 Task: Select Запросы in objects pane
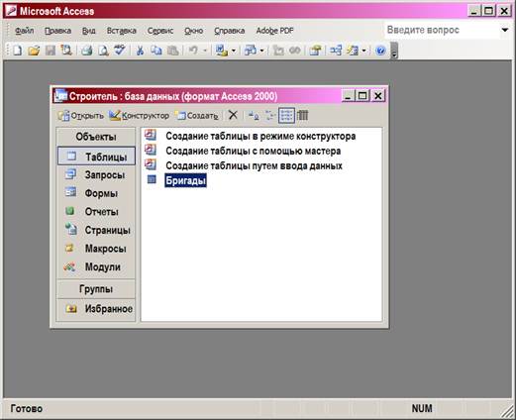pos(96,174)
